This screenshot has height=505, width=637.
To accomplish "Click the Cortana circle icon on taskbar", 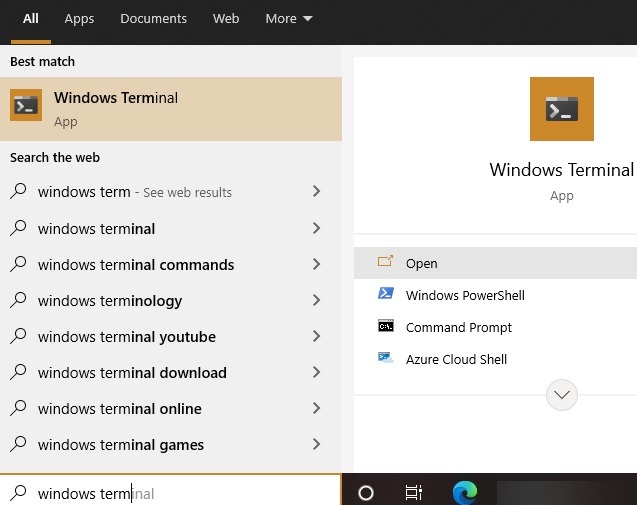I will pyautogui.click(x=366, y=493).
